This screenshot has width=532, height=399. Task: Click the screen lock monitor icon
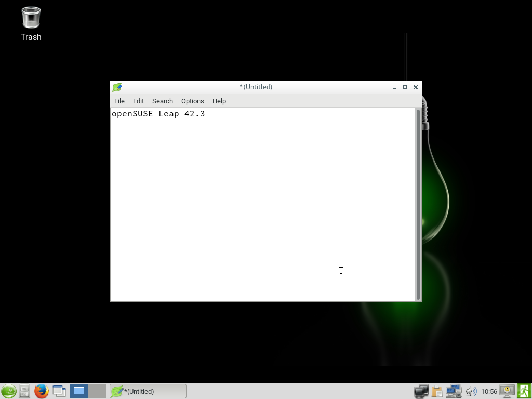point(507,391)
